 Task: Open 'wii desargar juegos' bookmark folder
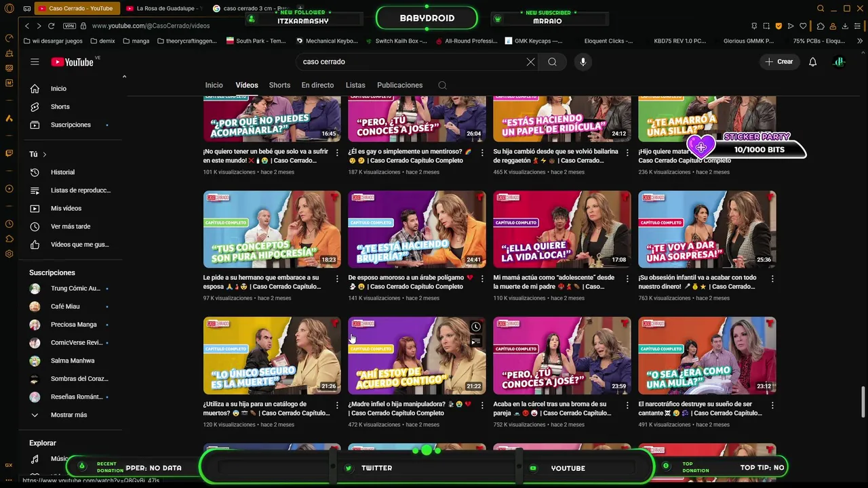point(53,41)
